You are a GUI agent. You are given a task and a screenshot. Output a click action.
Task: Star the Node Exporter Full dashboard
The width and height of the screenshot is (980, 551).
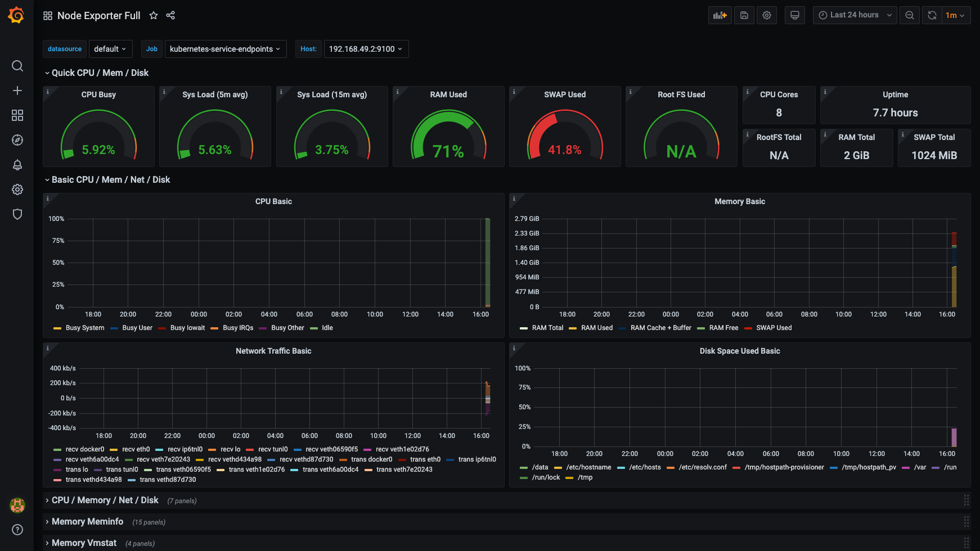(154, 15)
